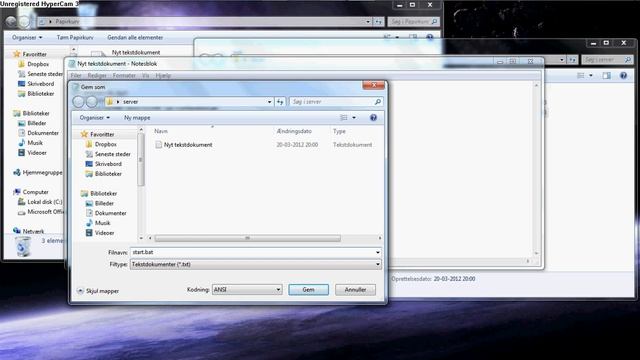Click Gendan alle elementer in Papirkurv

point(135,38)
